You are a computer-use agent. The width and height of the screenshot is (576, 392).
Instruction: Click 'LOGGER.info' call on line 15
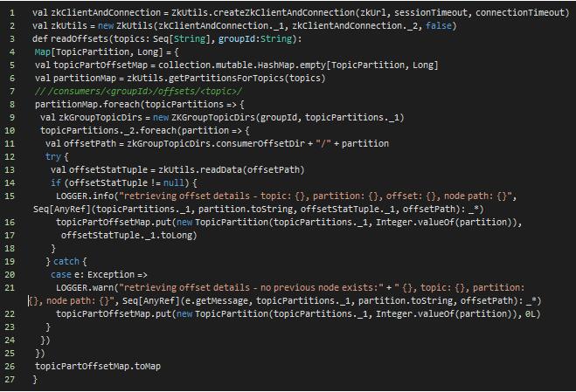(85, 196)
